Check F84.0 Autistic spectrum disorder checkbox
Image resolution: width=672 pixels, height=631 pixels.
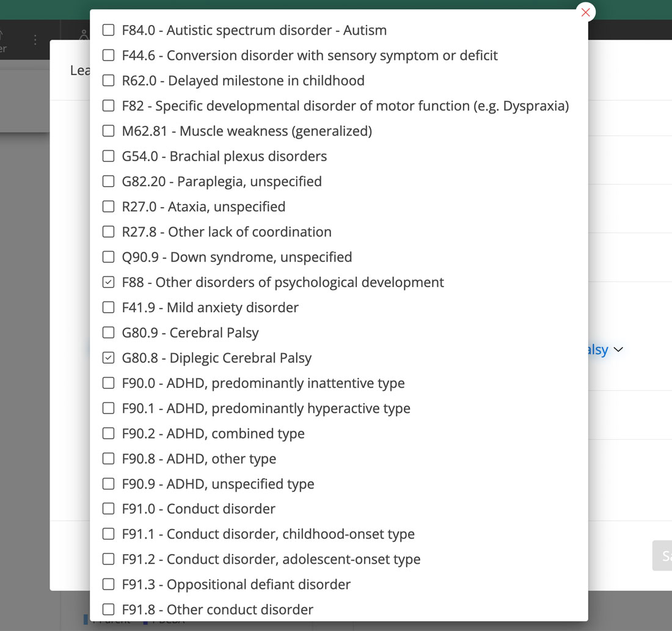[x=108, y=30]
